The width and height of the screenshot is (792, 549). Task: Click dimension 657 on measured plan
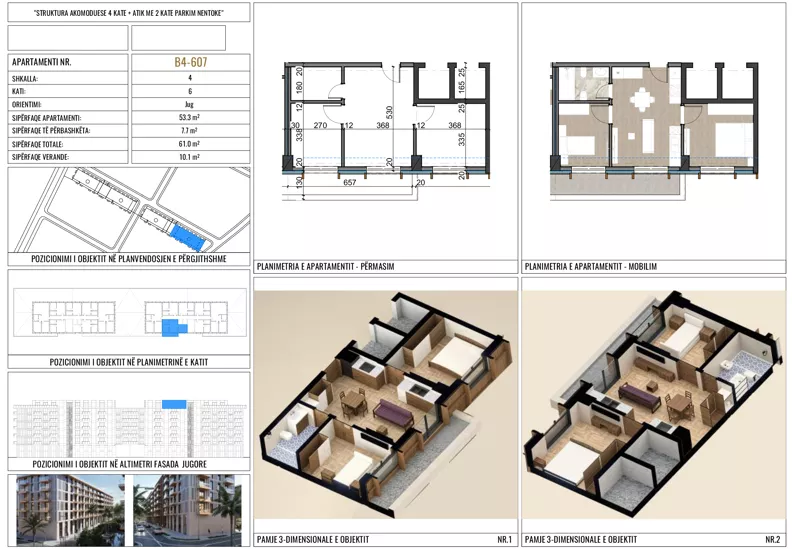pyautogui.click(x=350, y=182)
